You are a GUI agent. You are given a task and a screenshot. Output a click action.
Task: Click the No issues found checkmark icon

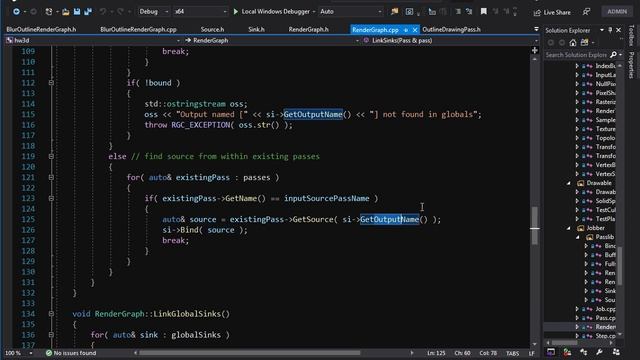click(49, 353)
